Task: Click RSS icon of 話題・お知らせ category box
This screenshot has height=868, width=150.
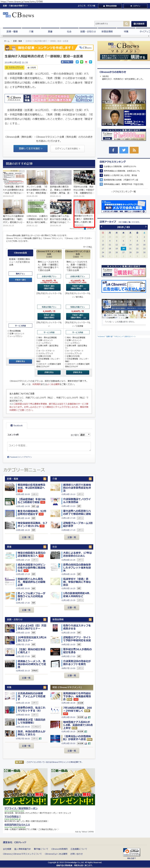Action: 44,620
